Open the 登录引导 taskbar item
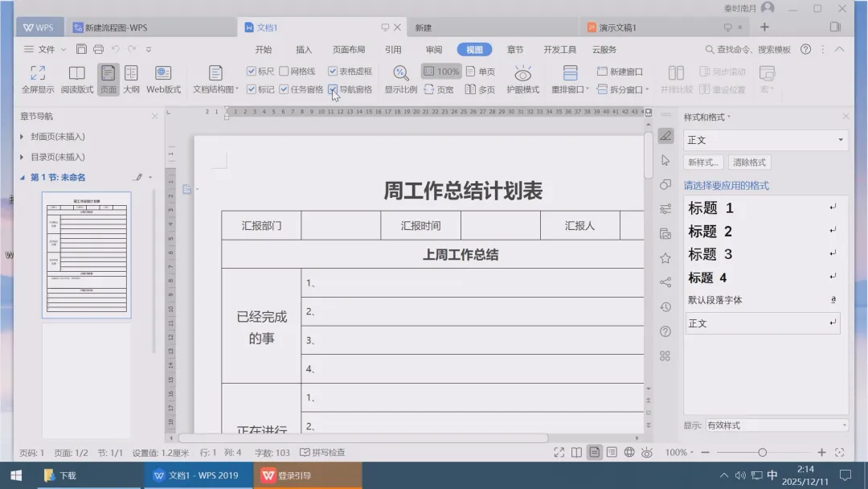The width and height of the screenshot is (868, 489). tap(308, 475)
